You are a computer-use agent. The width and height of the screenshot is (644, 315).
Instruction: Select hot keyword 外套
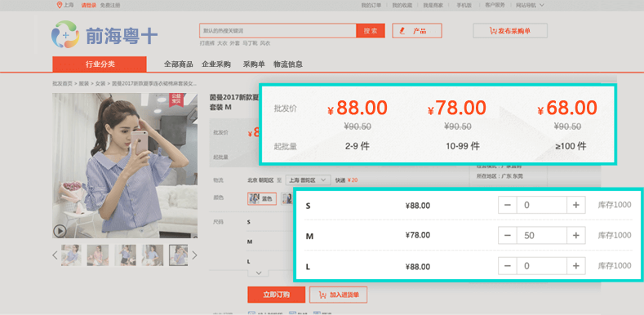[x=234, y=43]
